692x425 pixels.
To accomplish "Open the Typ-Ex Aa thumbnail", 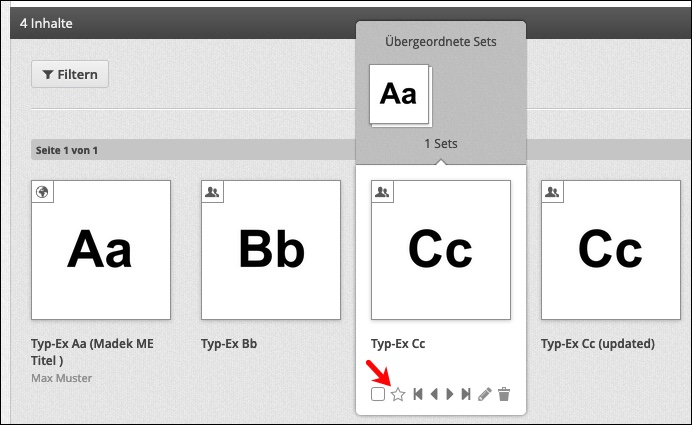I will pyautogui.click(x=100, y=250).
